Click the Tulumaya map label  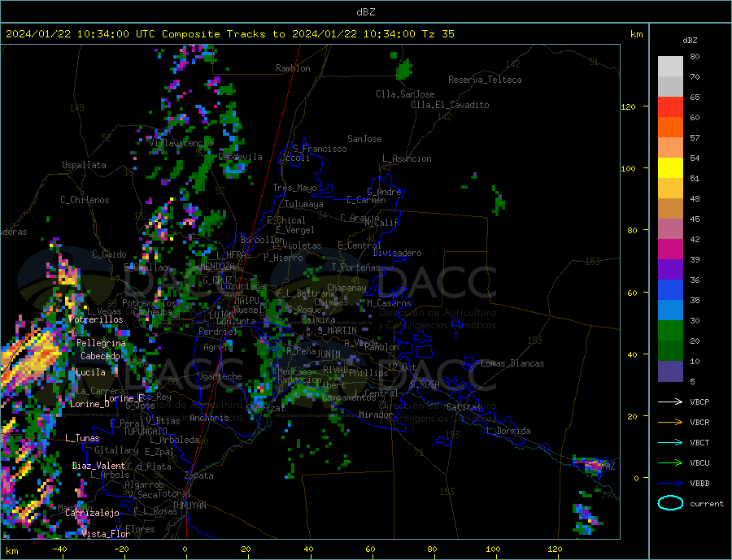(x=304, y=204)
